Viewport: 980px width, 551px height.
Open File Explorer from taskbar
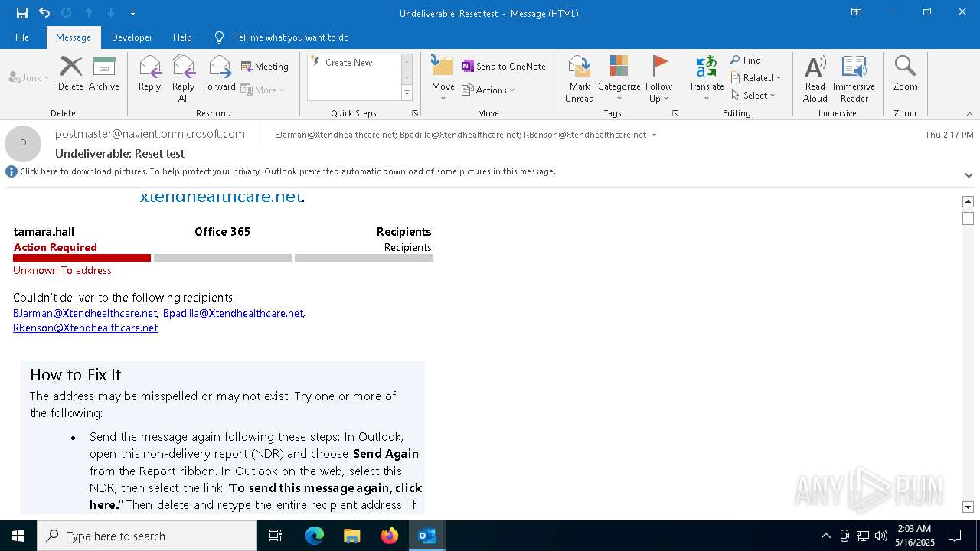352,536
